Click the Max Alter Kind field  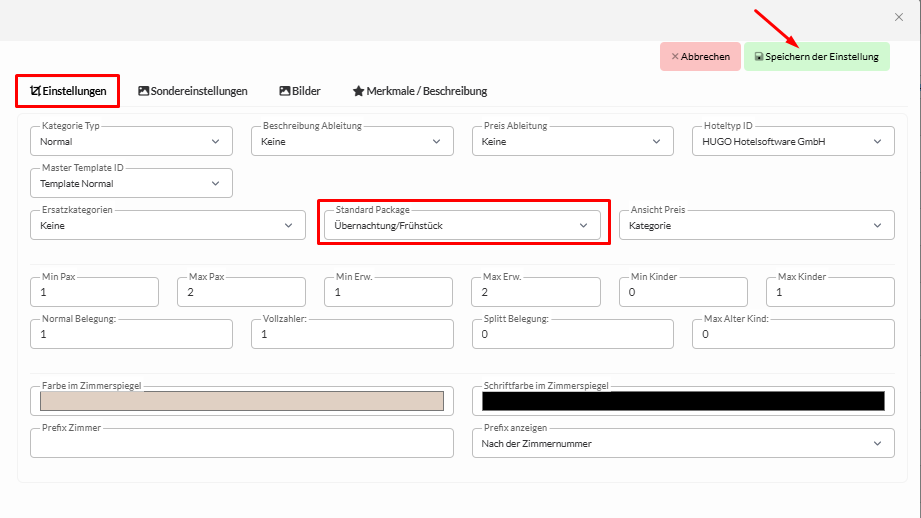point(793,334)
